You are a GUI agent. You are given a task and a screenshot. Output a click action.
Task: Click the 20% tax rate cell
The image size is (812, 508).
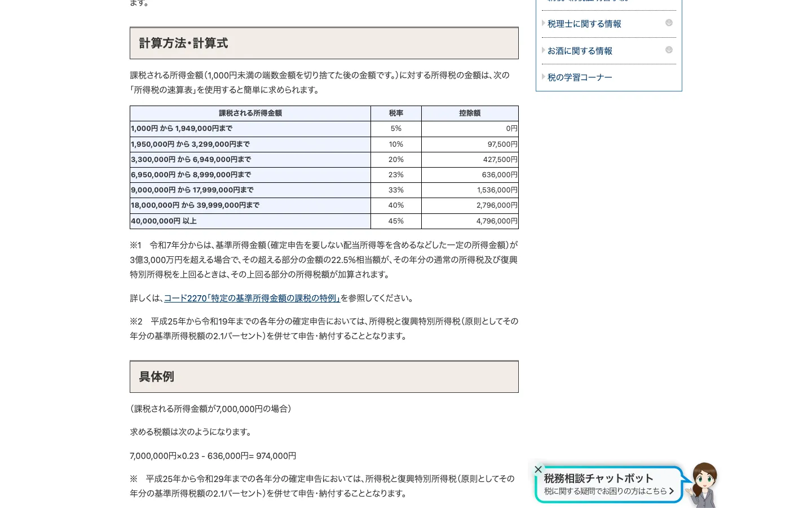pos(396,160)
